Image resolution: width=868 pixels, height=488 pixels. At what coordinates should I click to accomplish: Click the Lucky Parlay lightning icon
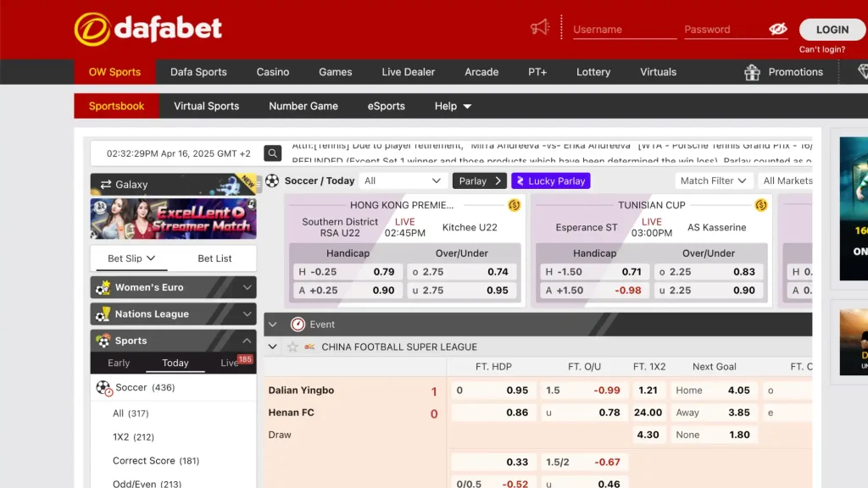(x=520, y=181)
